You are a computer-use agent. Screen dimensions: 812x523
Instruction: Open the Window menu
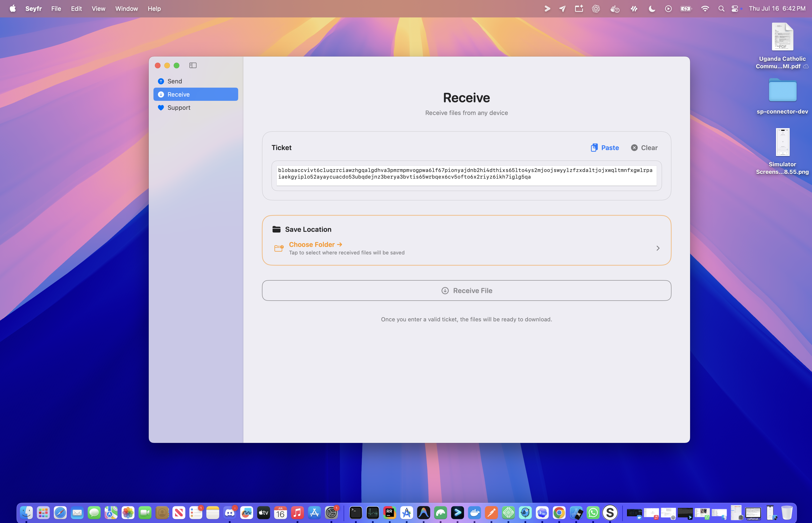pyautogui.click(x=127, y=8)
